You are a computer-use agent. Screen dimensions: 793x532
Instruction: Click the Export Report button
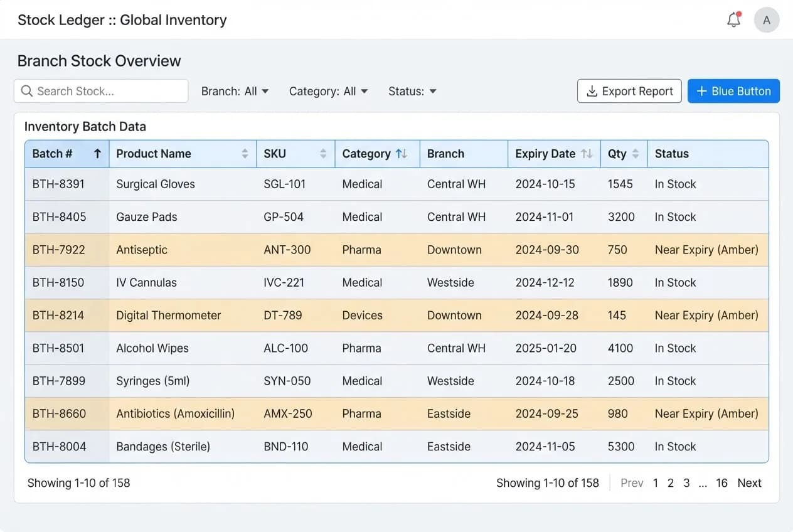tap(629, 91)
